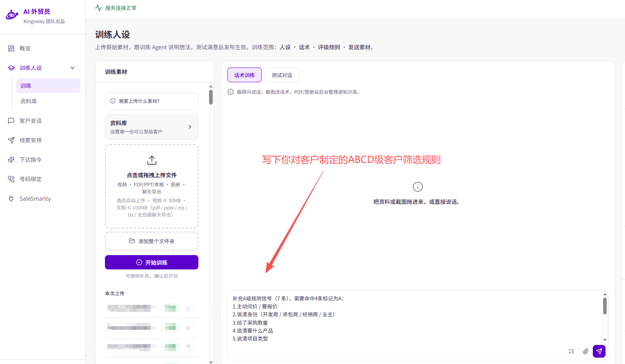
Task: Click the 把资料或截图拖进来，或直接说话 text
Action: pyautogui.click(x=416, y=202)
